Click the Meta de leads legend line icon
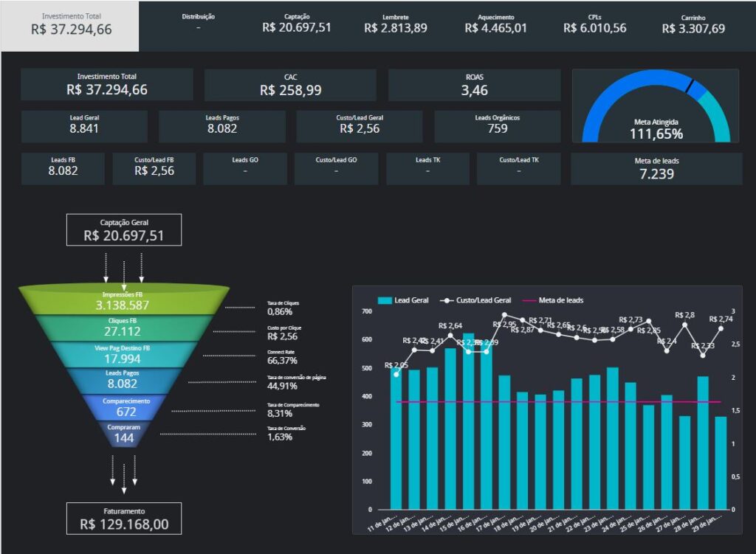The width and height of the screenshot is (756, 554). pos(529,300)
